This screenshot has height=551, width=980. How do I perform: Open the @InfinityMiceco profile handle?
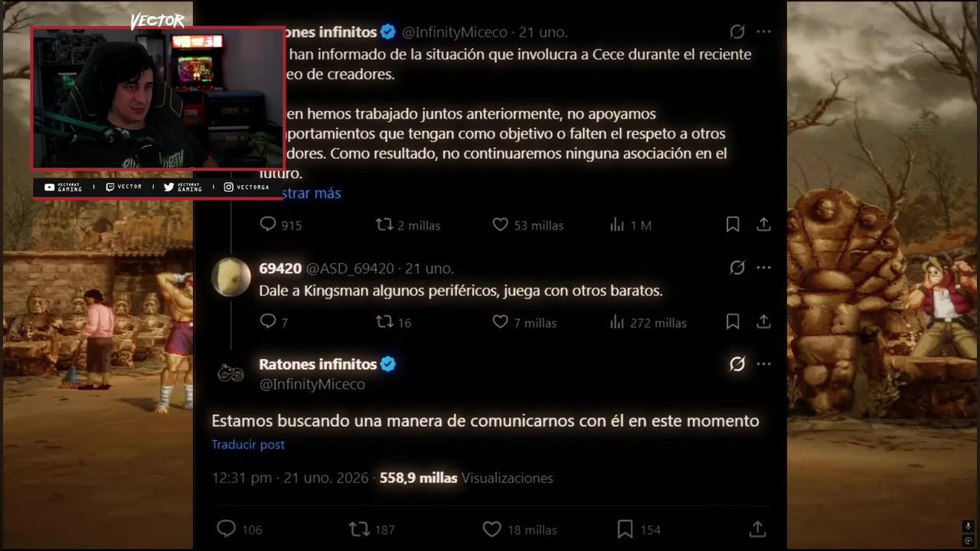(312, 384)
